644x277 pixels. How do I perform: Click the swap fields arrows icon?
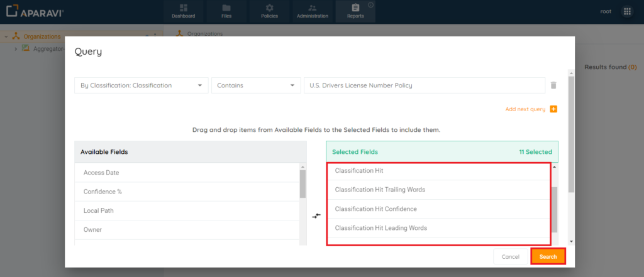click(316, 215)
